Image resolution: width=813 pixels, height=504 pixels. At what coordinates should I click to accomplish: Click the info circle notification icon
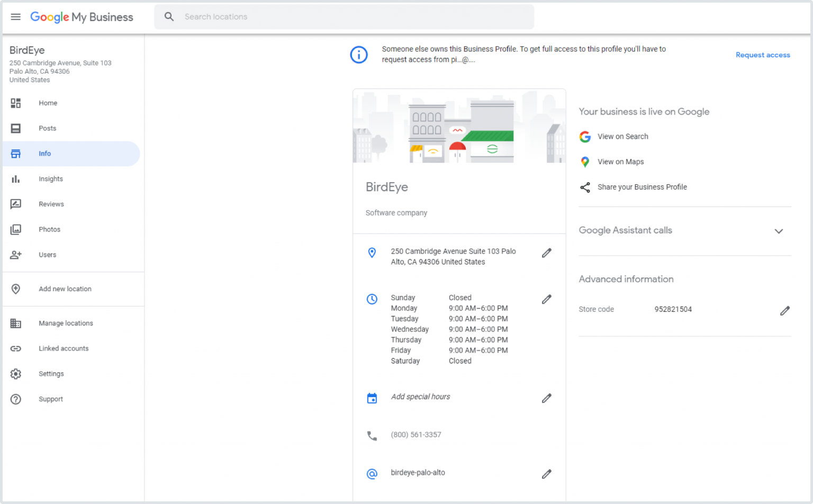coord(359,55)
